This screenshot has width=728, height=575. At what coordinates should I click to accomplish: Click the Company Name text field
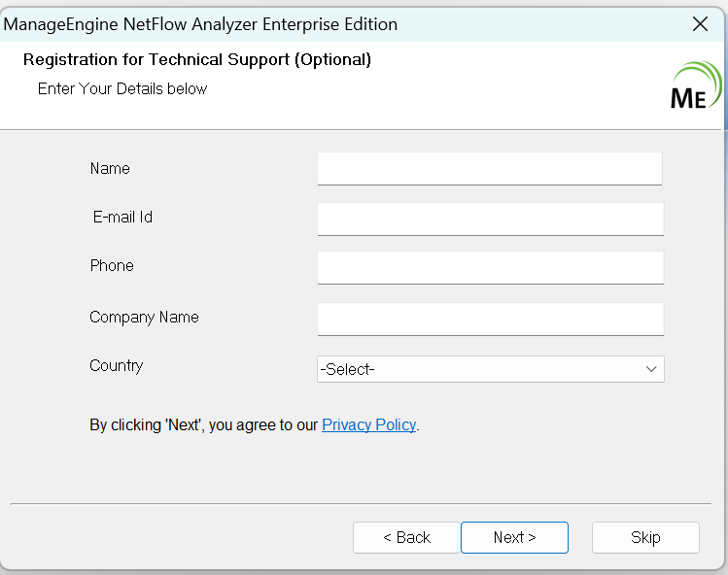[490, 320]
